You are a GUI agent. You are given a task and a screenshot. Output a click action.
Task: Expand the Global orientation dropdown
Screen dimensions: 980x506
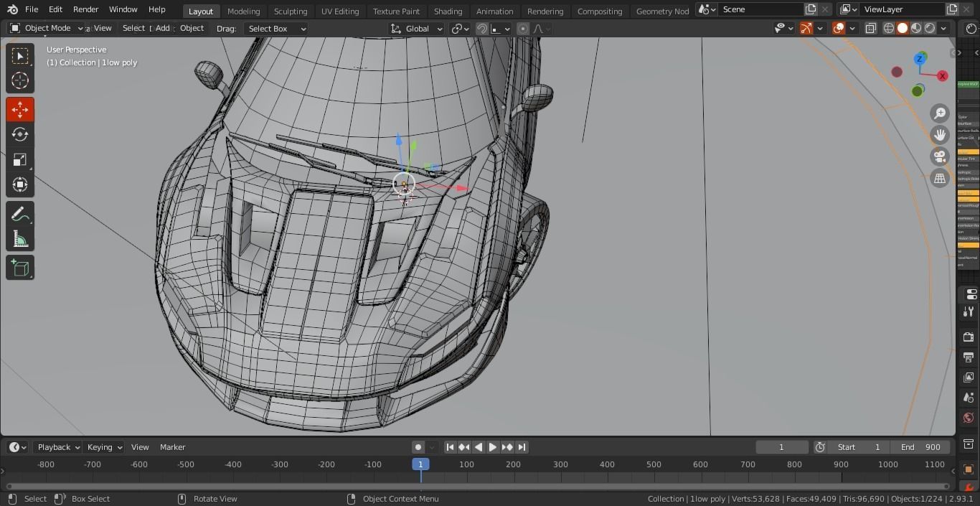click(x=417, y=29)
